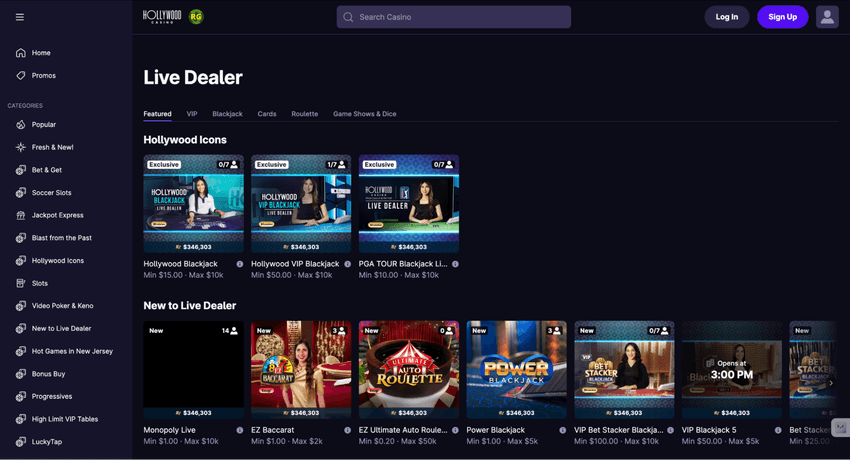
Task: Click the Promos tag icon
Action: [x=21, y=75]
